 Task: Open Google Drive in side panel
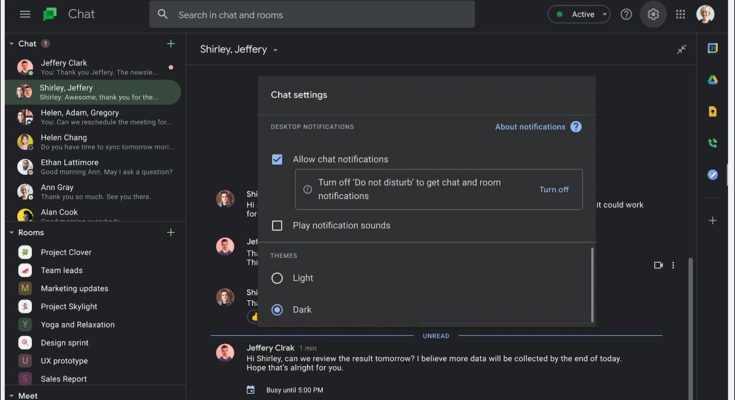click(x=713, y=80)
